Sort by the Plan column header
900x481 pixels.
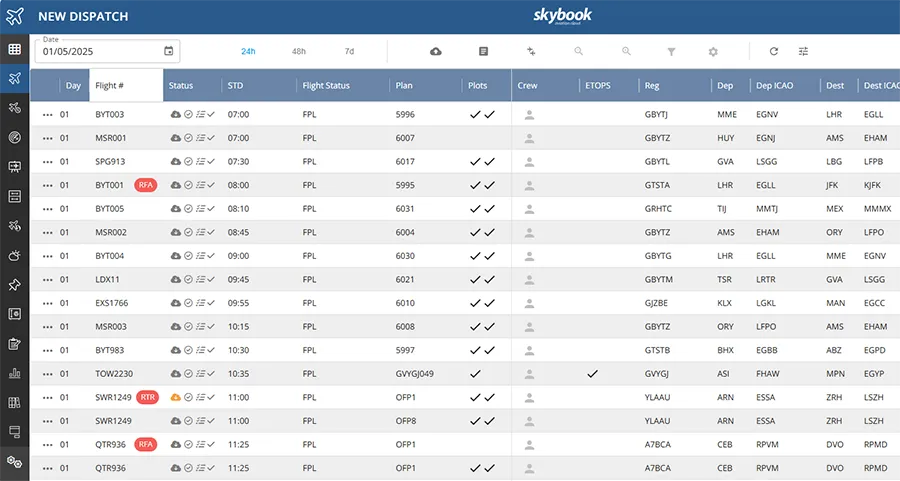pyautogui.click(x=404, y=86)
